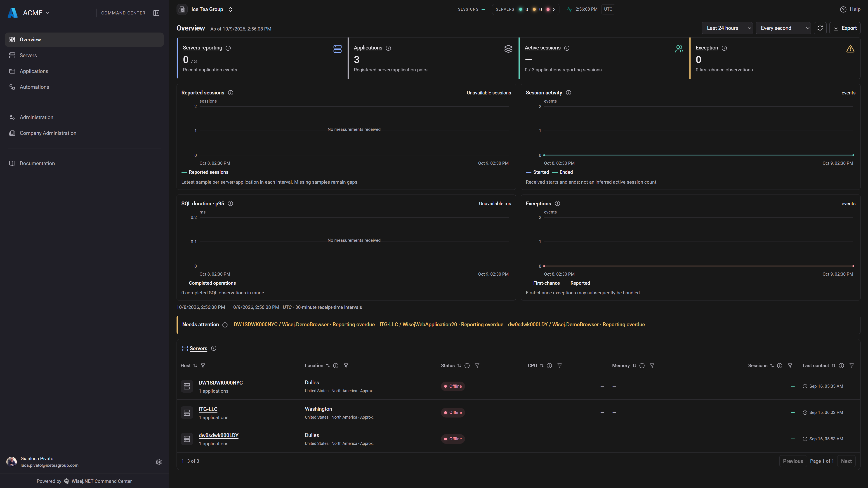Open the ITG-LLC host link
868x488 pixels.
coord(208,409)
